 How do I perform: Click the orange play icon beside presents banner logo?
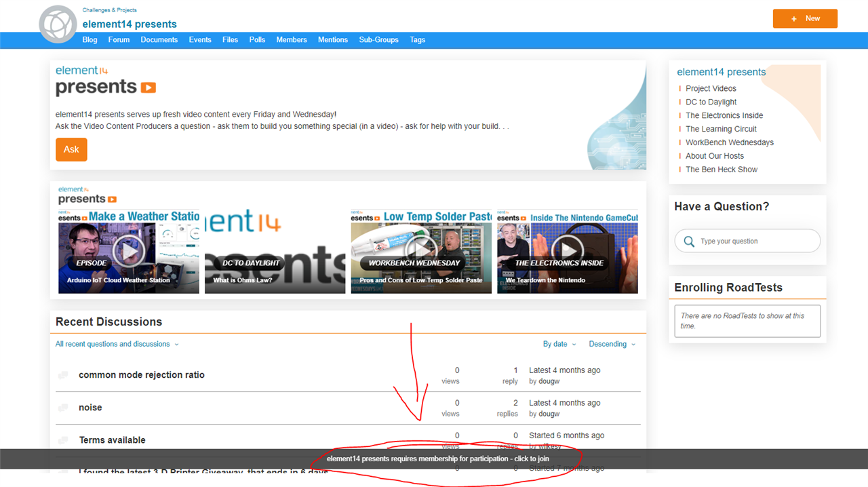tap(149, 87)
